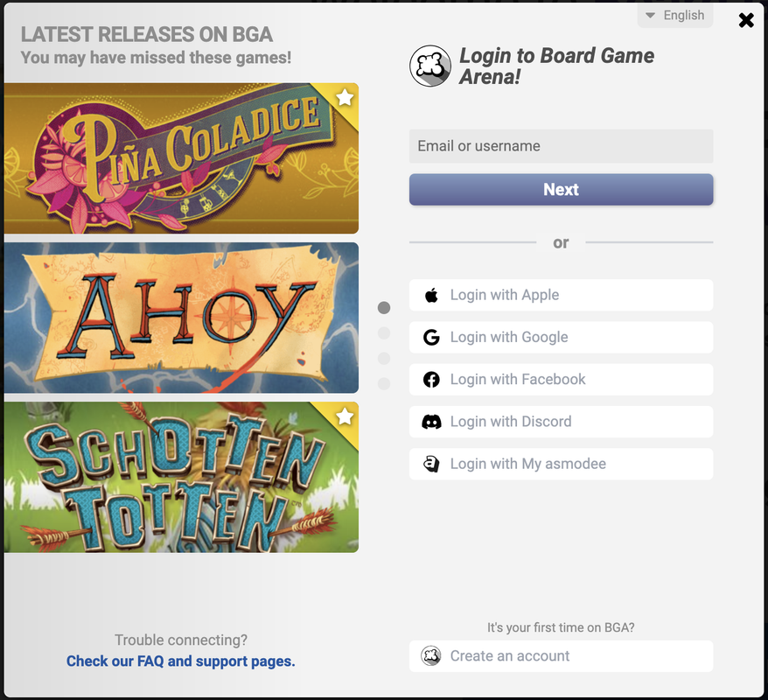Screen dimensions: 768x700
Task: Click the Apple logo icon
Action: click(x=431, y=295)
